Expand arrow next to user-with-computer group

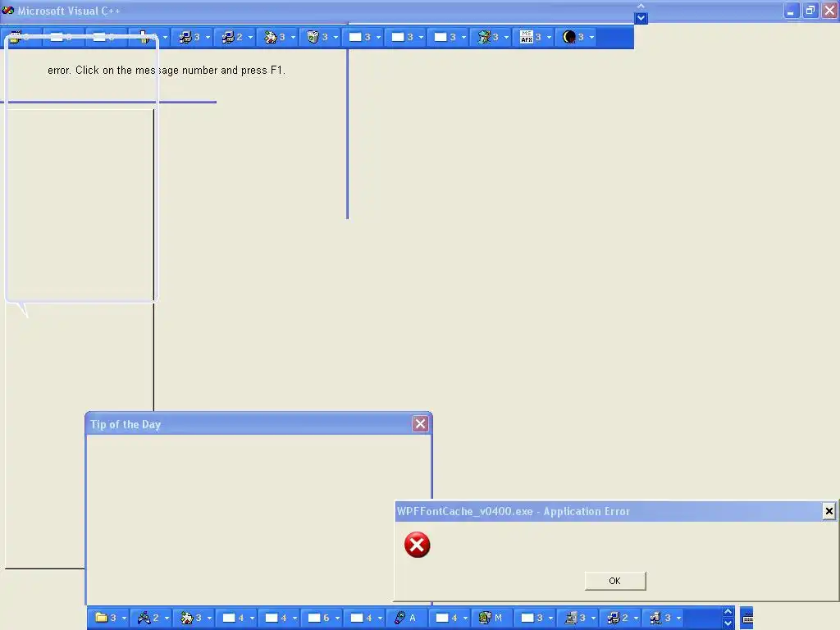pos(678,619)
